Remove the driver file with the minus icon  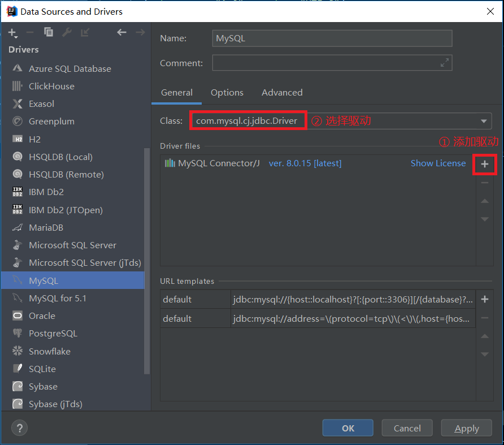484,182
